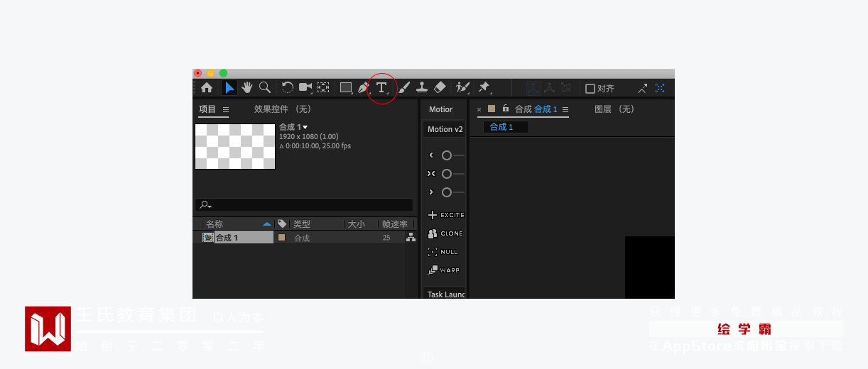Toggle the lock icon on the composition tab
This screenshot has height=369, width=868.
(505, 109)
